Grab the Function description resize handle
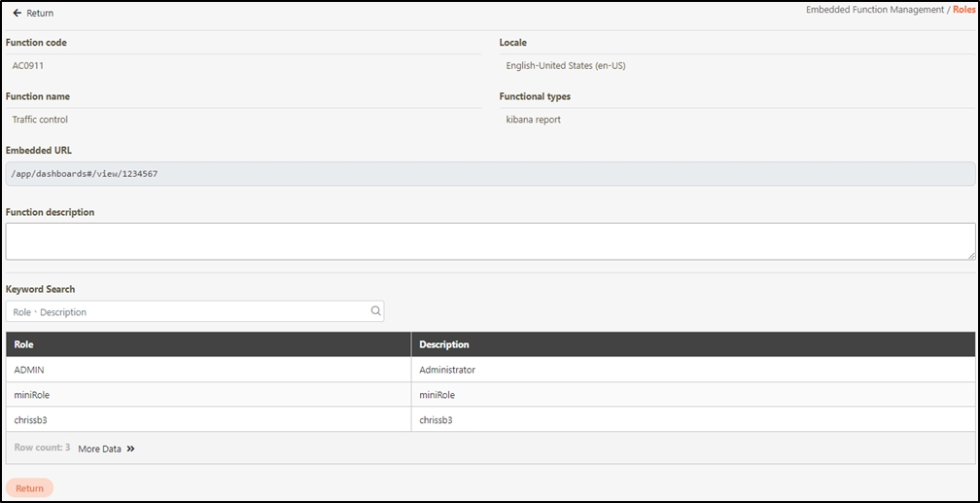The image size is (980, 503). pyautogui.click(x=970, y=255)
